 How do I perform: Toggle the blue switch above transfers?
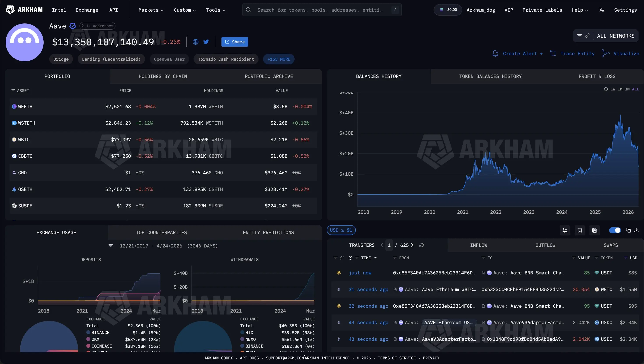point(615,230)
